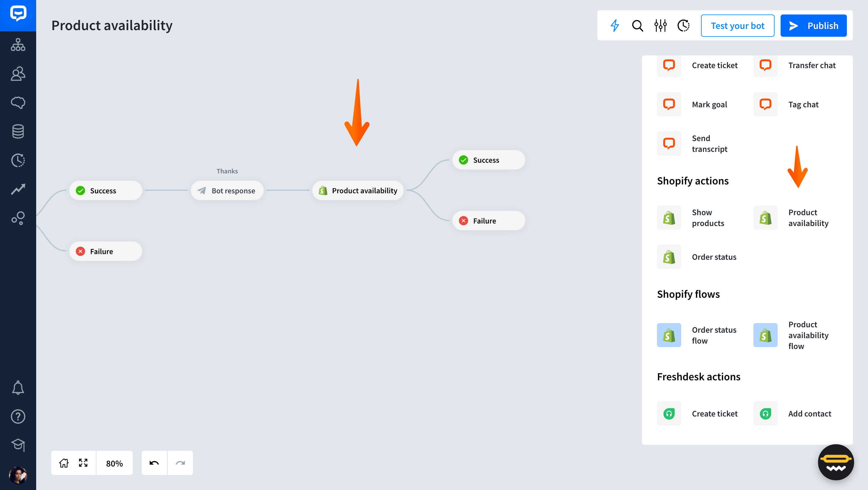Open the Archives clock sidebar icon
868x490 pixels.
click(18, 160)
